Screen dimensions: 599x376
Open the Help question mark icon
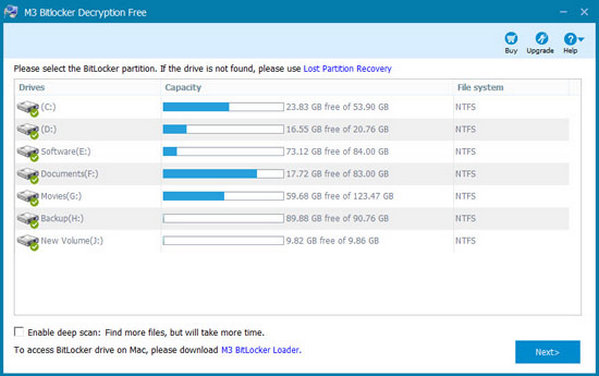pos(570,39)
